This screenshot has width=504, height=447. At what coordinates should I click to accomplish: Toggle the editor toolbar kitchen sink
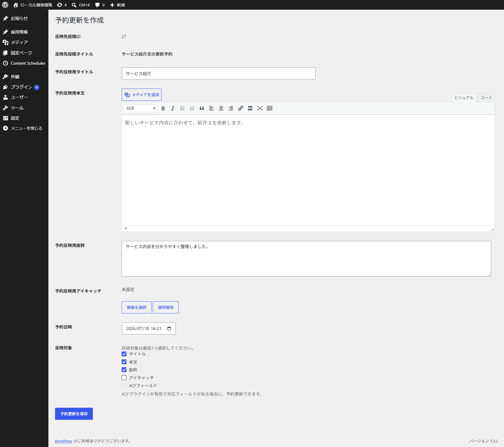tap(270, 108)
